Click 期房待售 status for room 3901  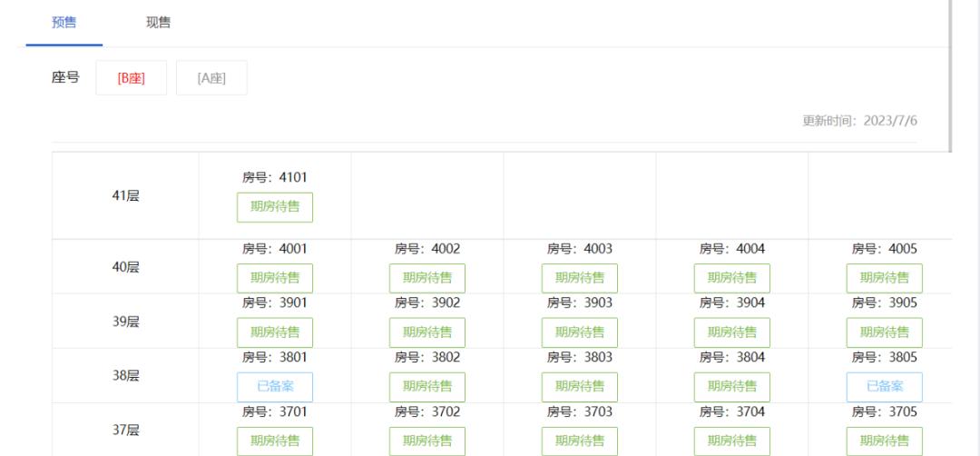(x=275, y=332)
